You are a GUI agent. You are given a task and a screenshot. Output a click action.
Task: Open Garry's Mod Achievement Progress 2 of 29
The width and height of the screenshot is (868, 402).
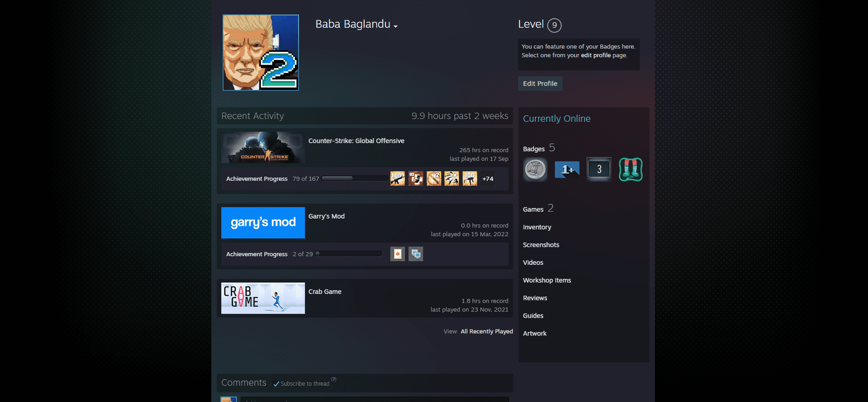pyautogui.click(x=269, y=254)
